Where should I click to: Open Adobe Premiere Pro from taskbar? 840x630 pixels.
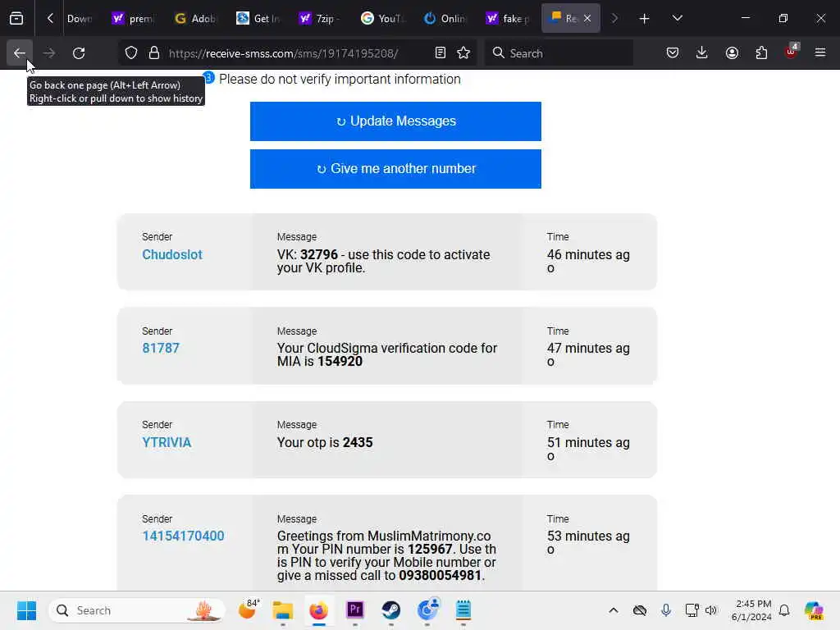click(x=354, y=609)
